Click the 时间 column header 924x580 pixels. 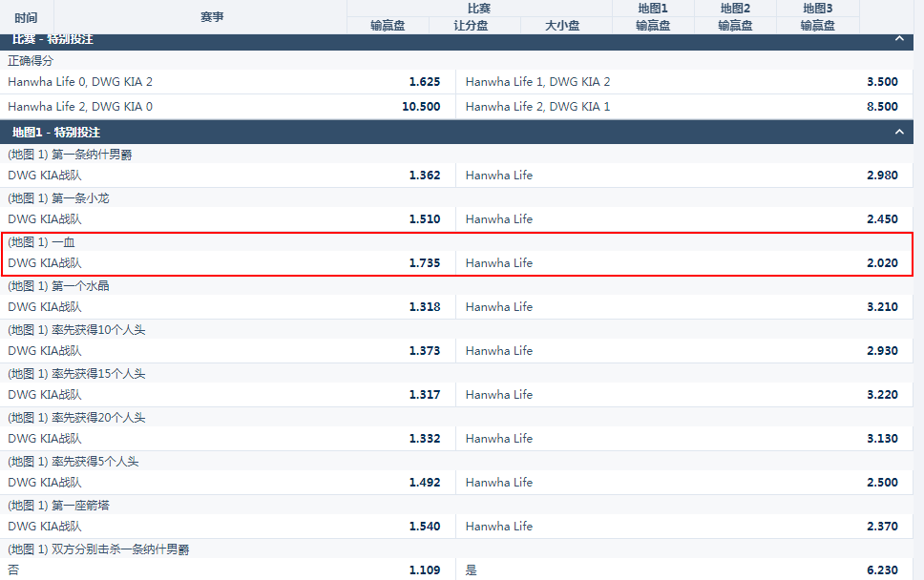pyautogui.click(x=27, y=17)
